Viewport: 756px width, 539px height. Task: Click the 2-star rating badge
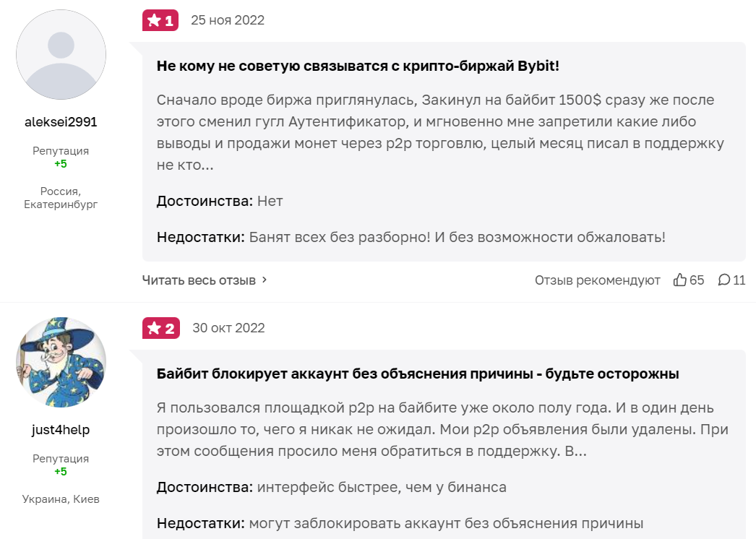tap(161, 328)
